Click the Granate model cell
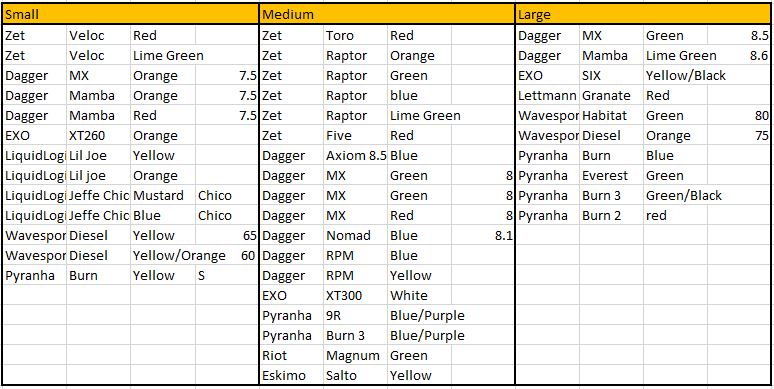The image size is (774, 389). click(612, 95)
